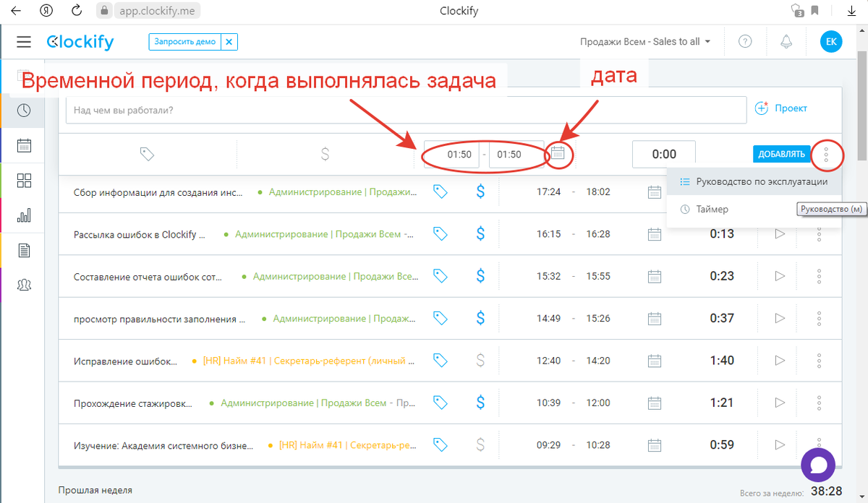Resume the timer for the 1:21 entry
The image size is (868, 503).
780,403
